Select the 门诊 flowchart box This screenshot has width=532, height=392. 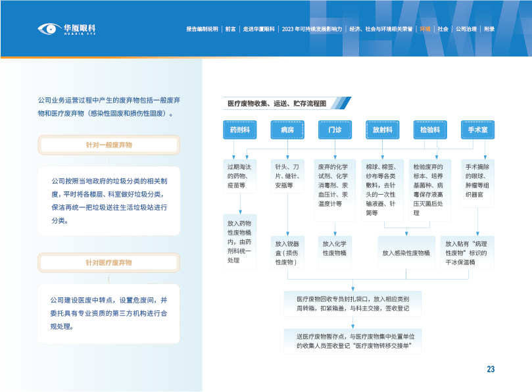335,130
